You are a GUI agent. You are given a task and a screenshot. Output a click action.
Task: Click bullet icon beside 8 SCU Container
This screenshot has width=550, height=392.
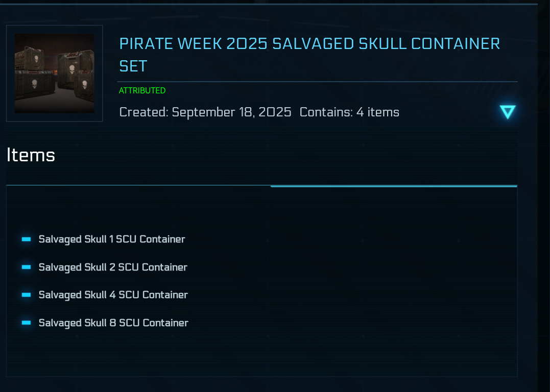click(27, 323)
